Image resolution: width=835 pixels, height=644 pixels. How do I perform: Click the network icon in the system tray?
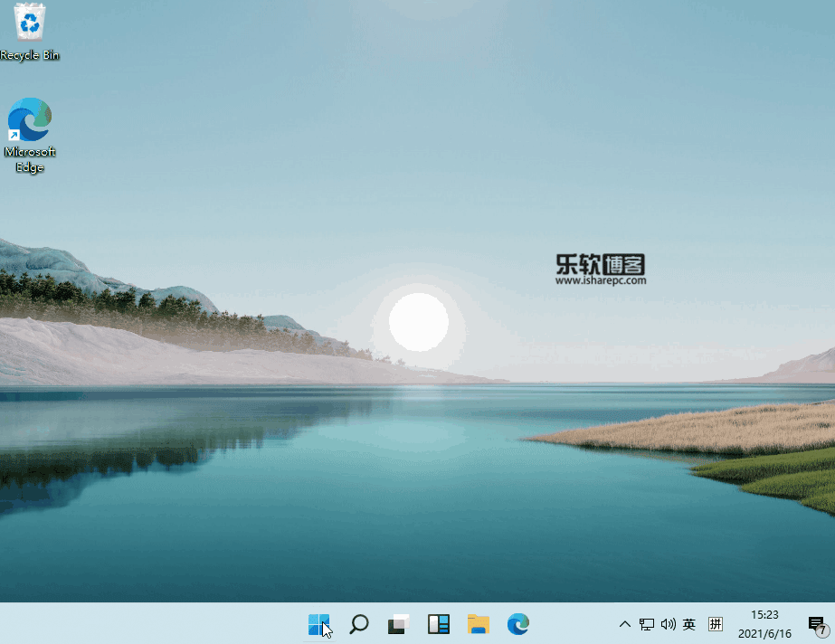[646, 624]
